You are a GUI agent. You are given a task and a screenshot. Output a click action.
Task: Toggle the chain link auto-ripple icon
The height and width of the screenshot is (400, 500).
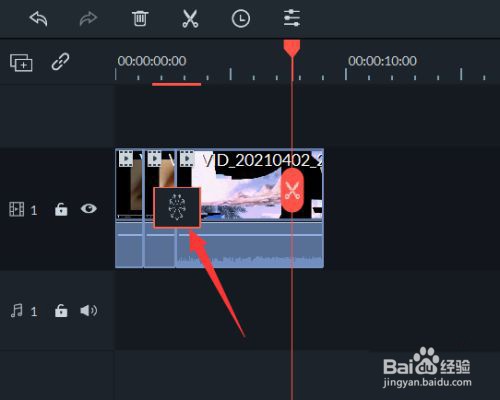pos(60,62)
